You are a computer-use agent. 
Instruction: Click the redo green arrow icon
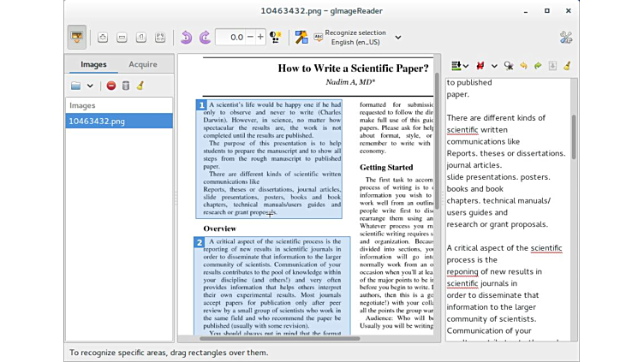click(538, 66)
